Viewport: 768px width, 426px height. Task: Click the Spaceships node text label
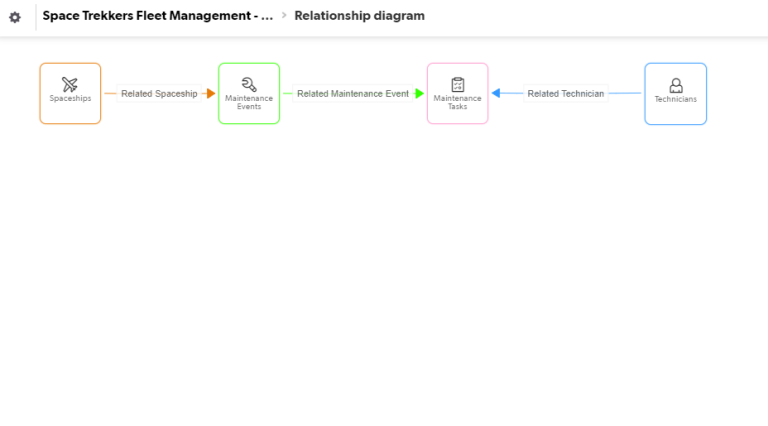70,99
